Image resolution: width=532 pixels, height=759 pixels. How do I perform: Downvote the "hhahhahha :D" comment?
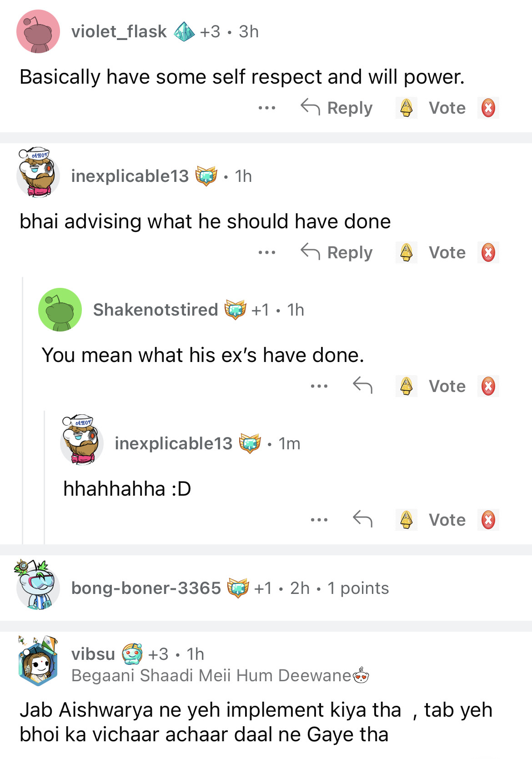(488, 519)
